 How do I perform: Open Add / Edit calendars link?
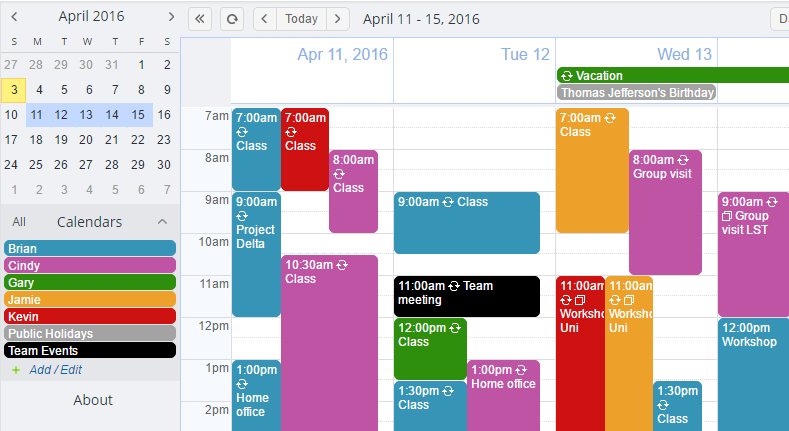(x=55, y=370)
